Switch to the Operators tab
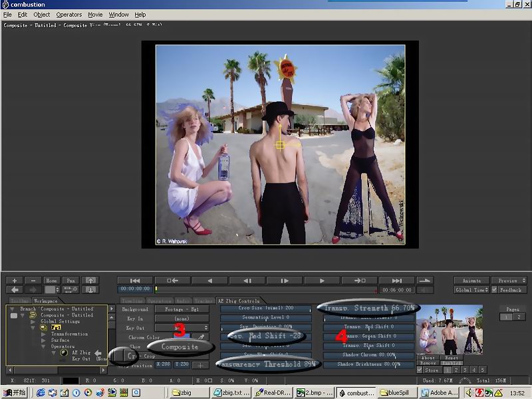532x399 pixels. click(159, 301)
